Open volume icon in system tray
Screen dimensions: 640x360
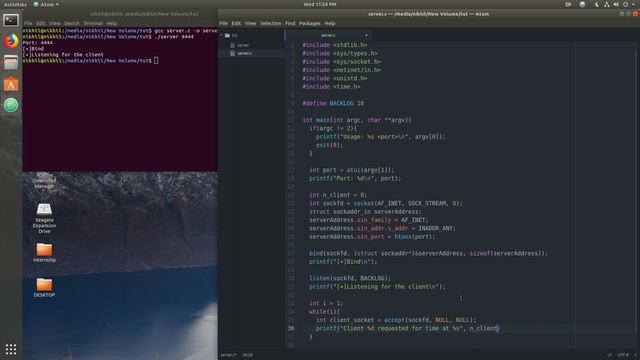click(x=616, y=4)
